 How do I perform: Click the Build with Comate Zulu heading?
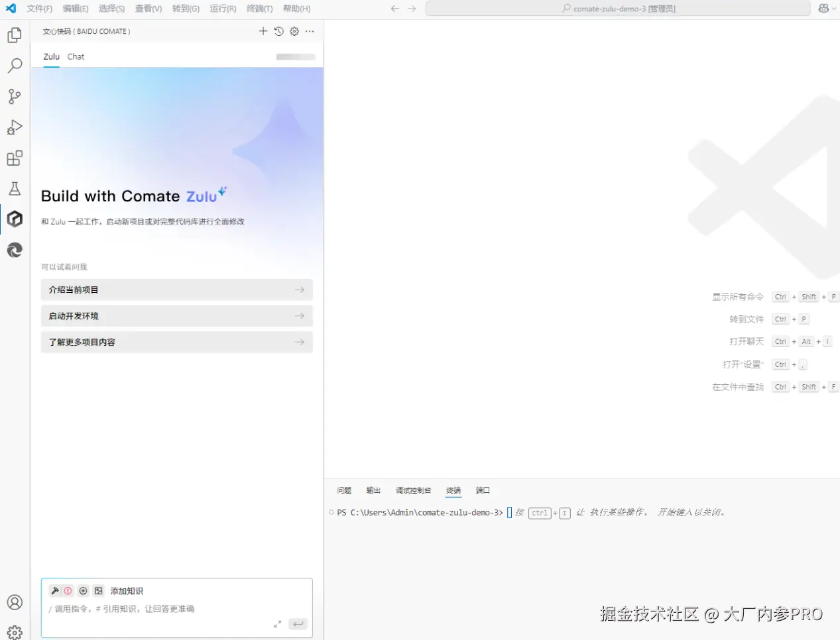(133, 195)
